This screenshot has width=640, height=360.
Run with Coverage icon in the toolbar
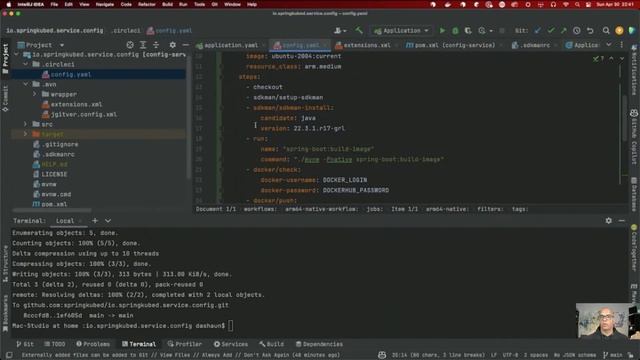(468, 31)
